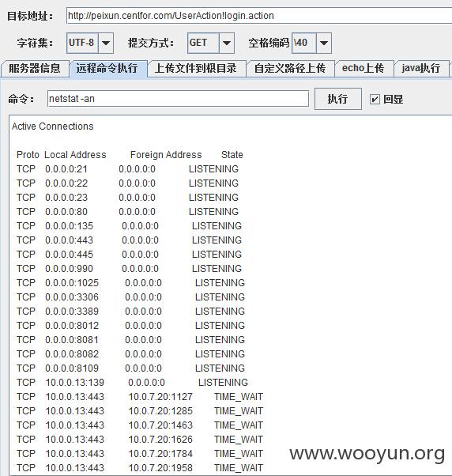Image resolution: width=452 pixels, height=476 pixels.
Task: Click foreign address 10.0.7.20:1626
Action: 160,440
